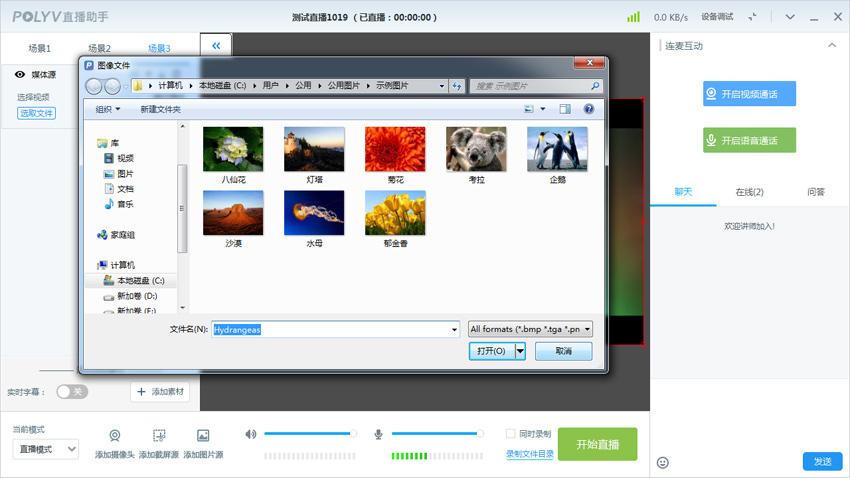Viewport: 850px width, 478px height.
Task: Click the add image source icon
Action: [203, 437]
